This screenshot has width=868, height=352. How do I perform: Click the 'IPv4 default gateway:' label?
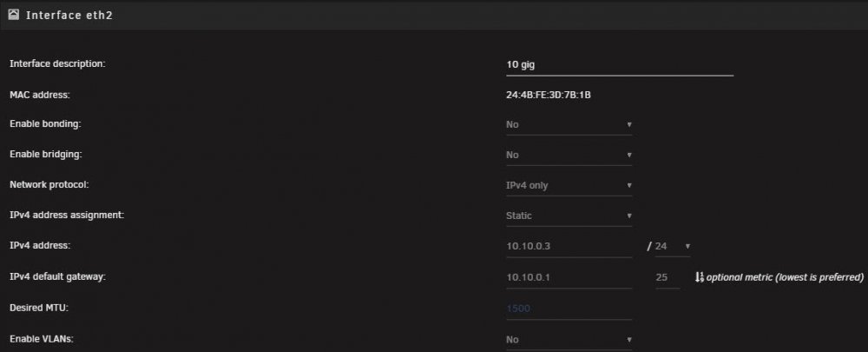pos(57,276)
